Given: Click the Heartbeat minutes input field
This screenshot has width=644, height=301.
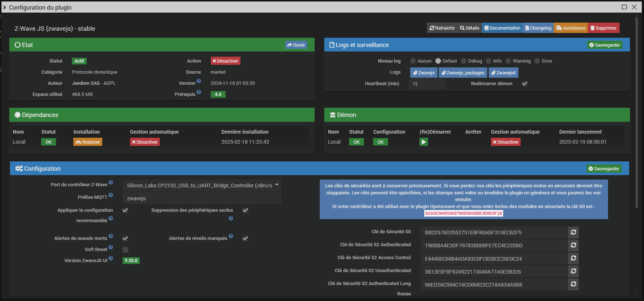Looking at the screenshot, I should tap(426, 84).
